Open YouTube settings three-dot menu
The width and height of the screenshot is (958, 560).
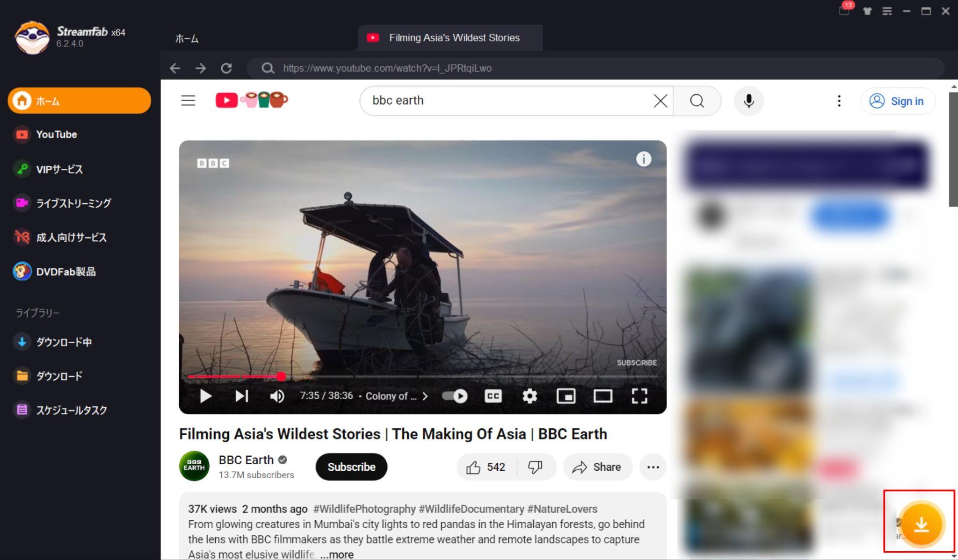[x=839, y=101]
